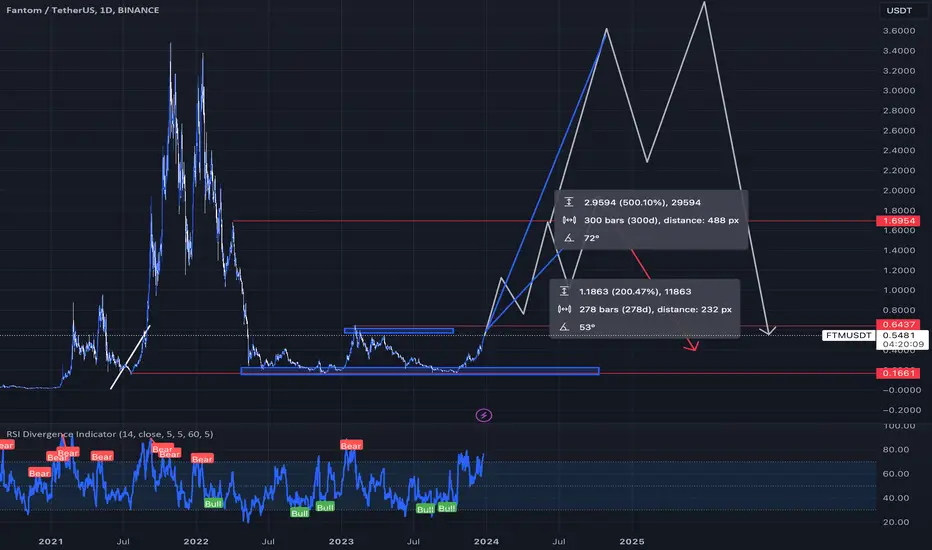Click the red 0.6437 price label

tap(898, 324)
